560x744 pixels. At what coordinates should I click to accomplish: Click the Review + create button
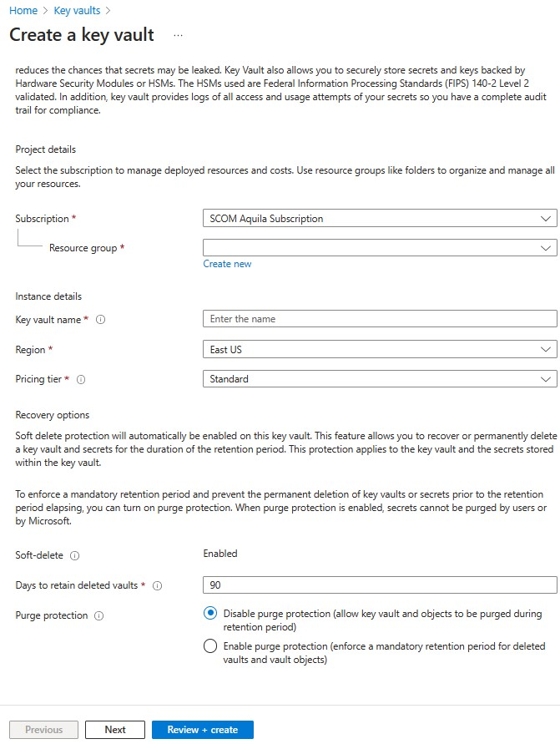click(x=202, y=729)
